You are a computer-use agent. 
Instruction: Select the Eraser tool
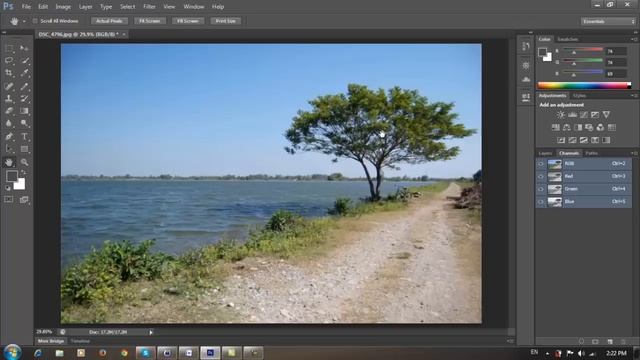point(9,111)
